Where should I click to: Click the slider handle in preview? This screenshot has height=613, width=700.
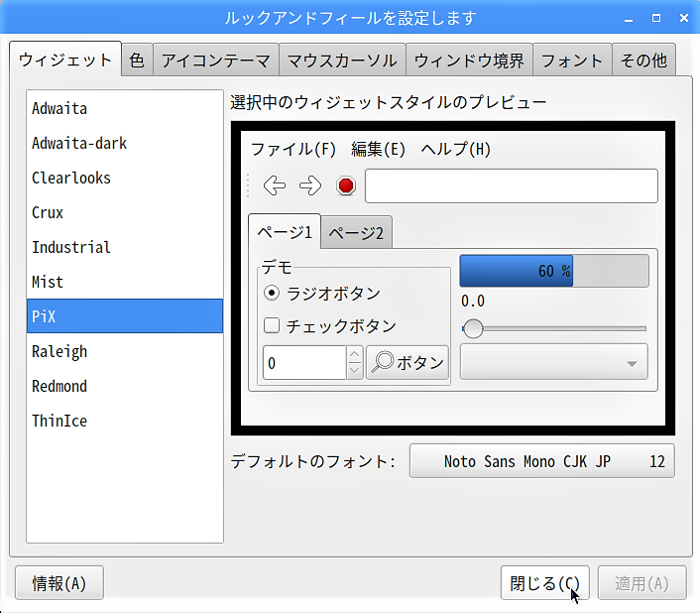click(x=473, y=328)
